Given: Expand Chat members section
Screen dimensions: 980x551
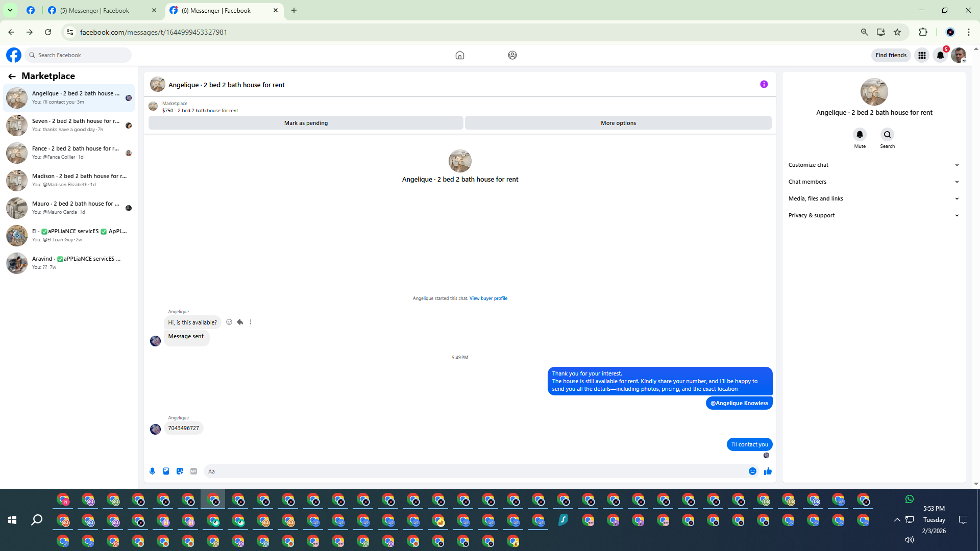Looking at the screenshot, I should (873, 182).
